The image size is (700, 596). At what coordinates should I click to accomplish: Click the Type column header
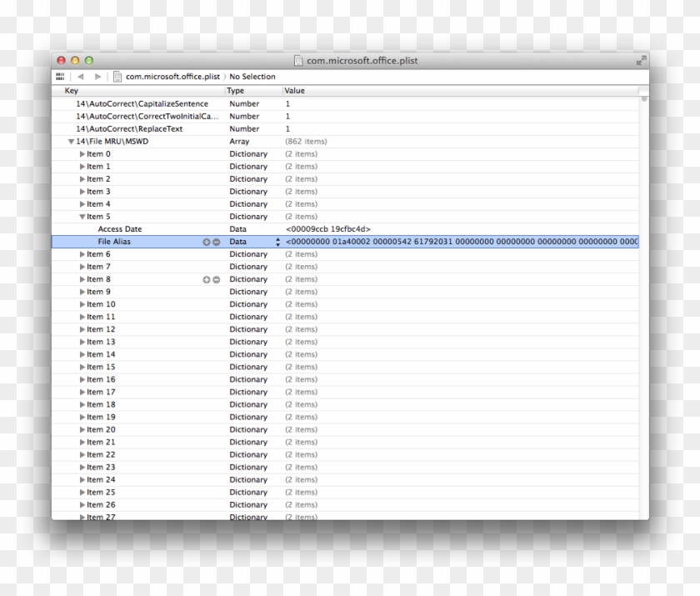coord(237,90)
